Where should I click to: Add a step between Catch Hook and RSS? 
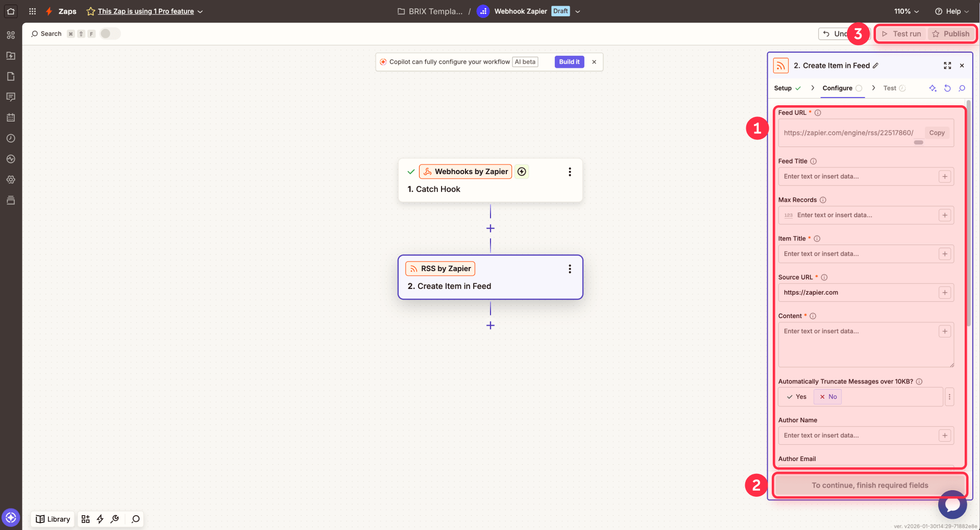(x=491, y=228)
